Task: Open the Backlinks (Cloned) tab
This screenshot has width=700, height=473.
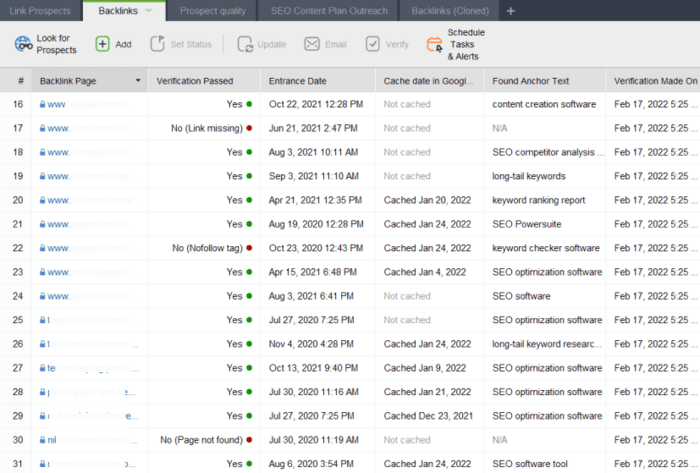Action: pos(450,11)
